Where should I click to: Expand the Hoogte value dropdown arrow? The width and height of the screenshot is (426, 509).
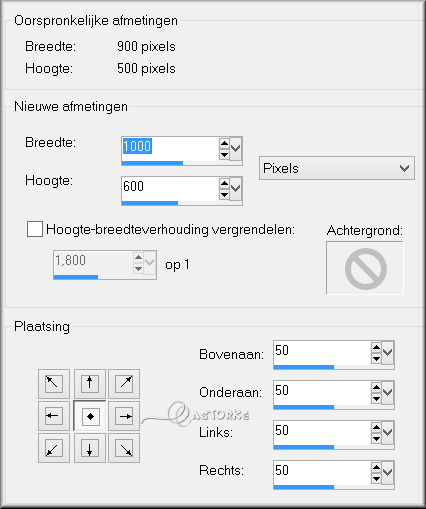pyautogui.click(x=236, y=189)
